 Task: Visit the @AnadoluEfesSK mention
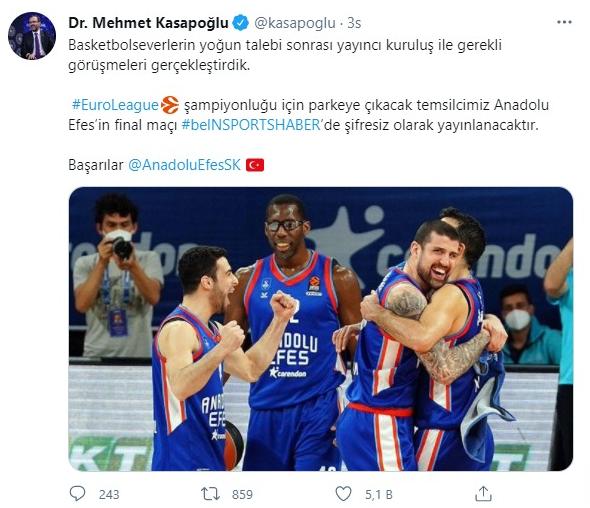[x=184, y=165]
